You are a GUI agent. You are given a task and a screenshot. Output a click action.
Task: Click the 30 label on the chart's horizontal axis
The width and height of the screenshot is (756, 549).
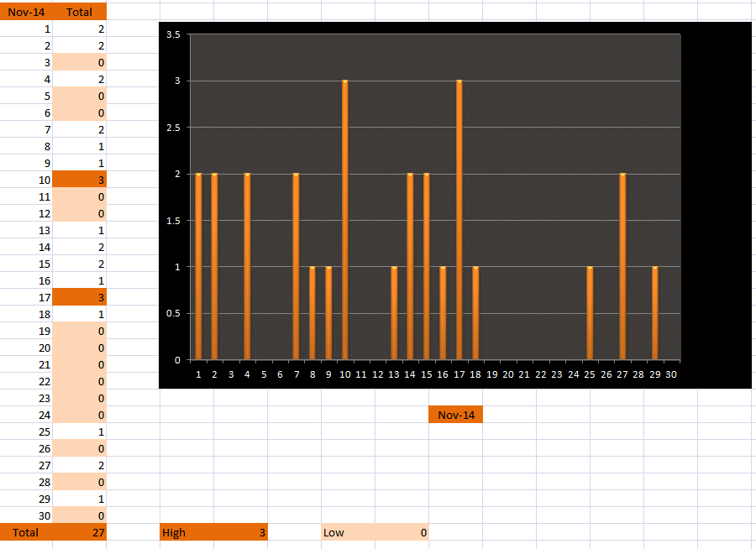[x=671, y=374]
